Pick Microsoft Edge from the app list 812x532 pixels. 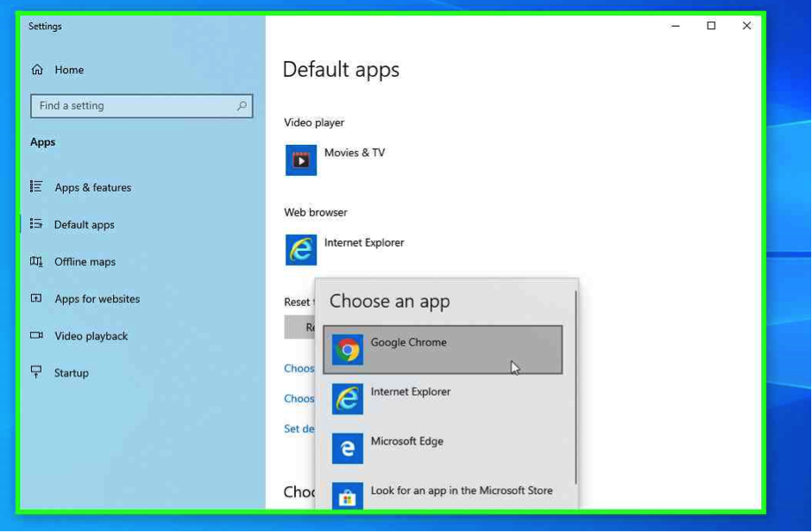click(406, 441)
